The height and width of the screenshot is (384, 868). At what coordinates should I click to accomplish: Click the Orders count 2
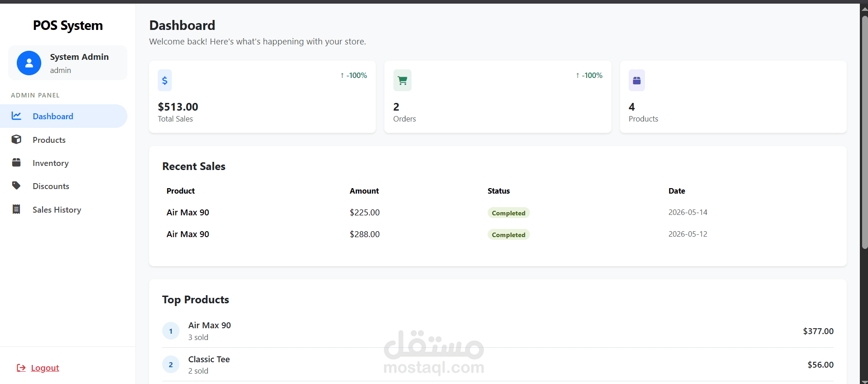coord(396,107)
